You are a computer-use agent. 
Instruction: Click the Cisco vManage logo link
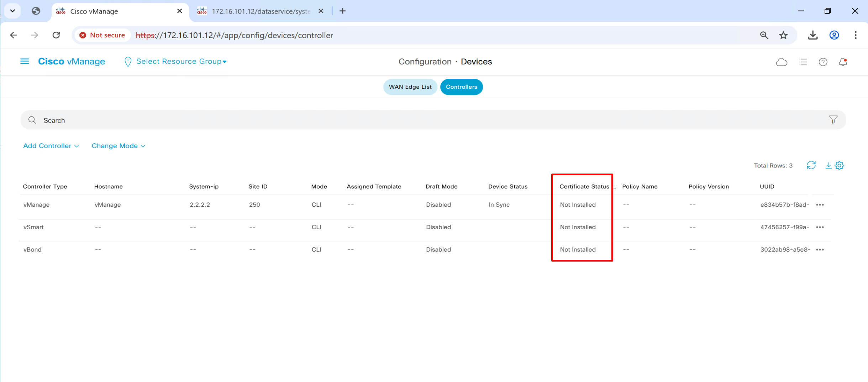click(x=72, y=61)
